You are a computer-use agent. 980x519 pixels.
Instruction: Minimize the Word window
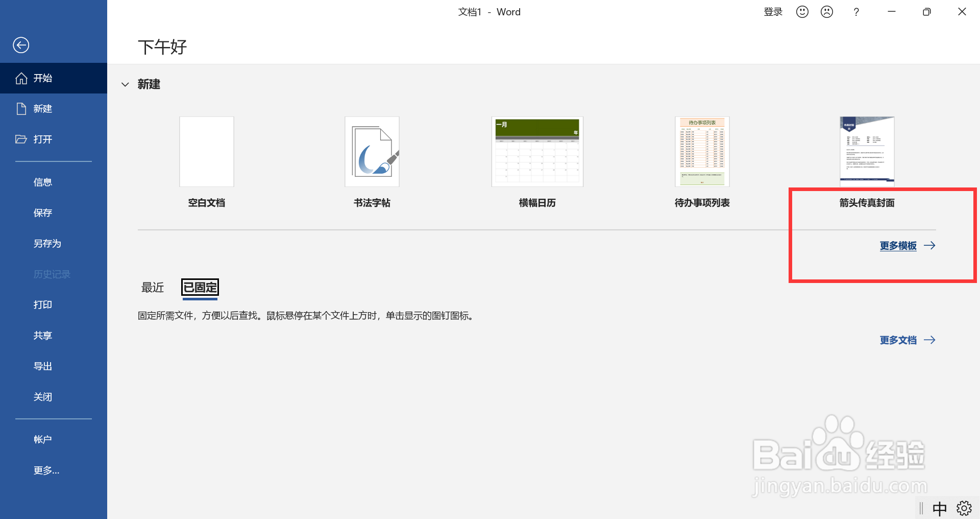892,12
